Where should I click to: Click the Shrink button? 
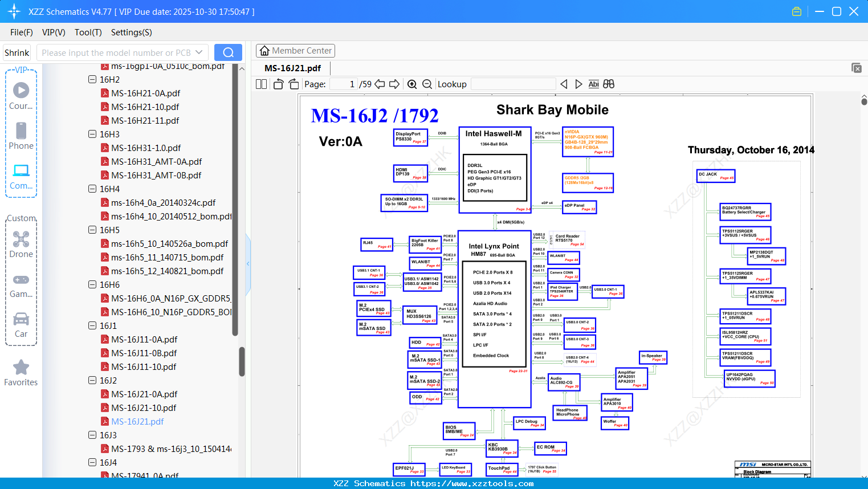click(17, 52)
